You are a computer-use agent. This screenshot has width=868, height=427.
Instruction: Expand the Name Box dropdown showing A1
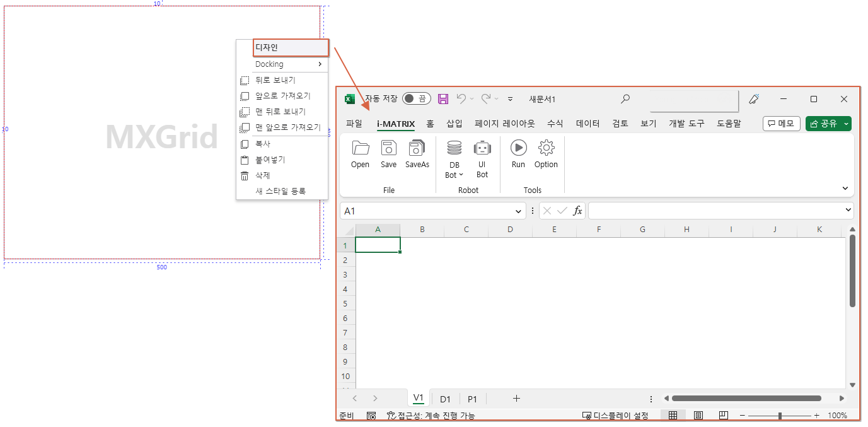[519, 211]
